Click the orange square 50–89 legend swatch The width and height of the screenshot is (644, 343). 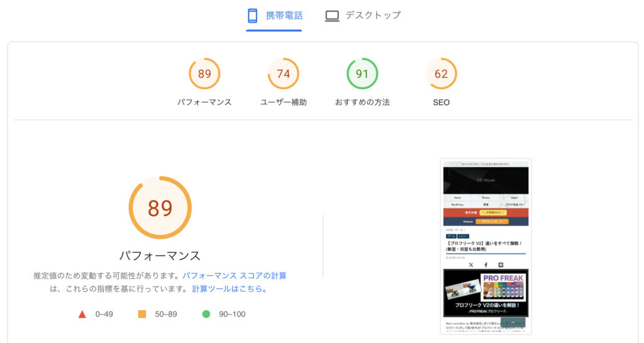tap(142, 314)
